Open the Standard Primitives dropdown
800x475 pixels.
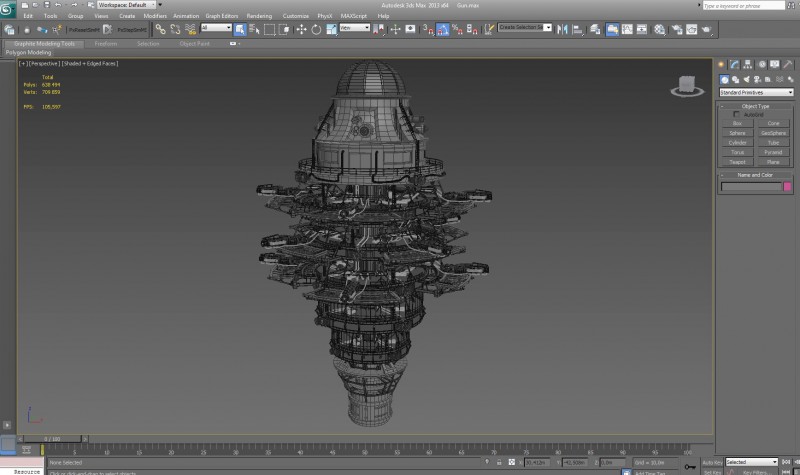(756, 92)
